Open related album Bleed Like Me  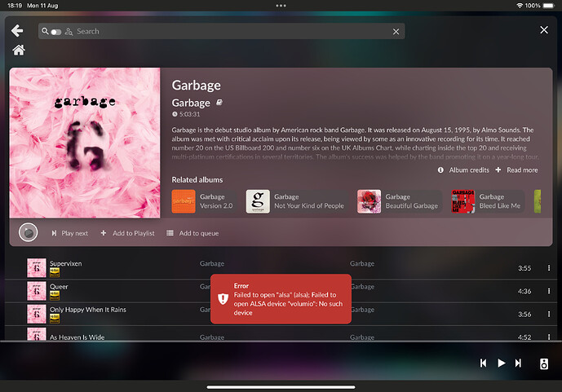[488, 201]
